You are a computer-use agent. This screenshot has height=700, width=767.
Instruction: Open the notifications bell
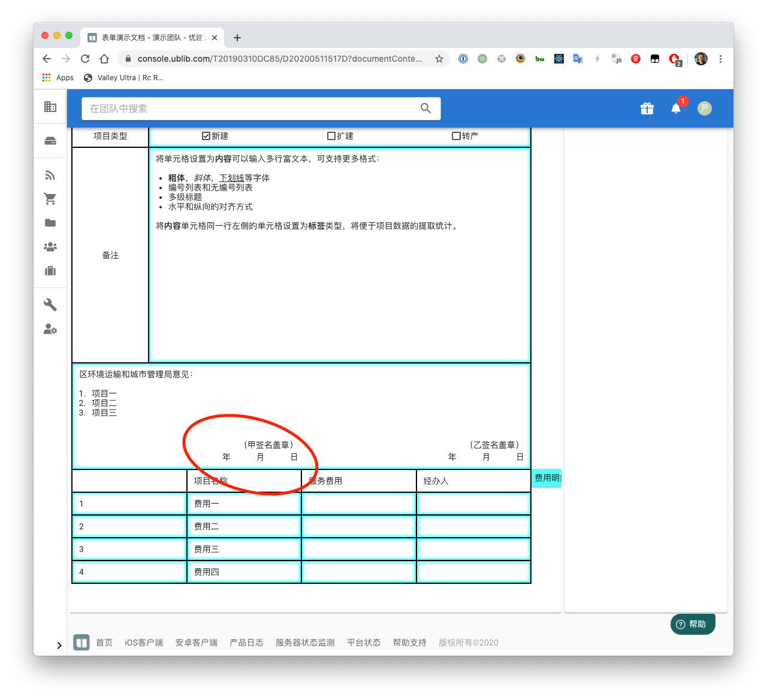[x=676, y=108]
